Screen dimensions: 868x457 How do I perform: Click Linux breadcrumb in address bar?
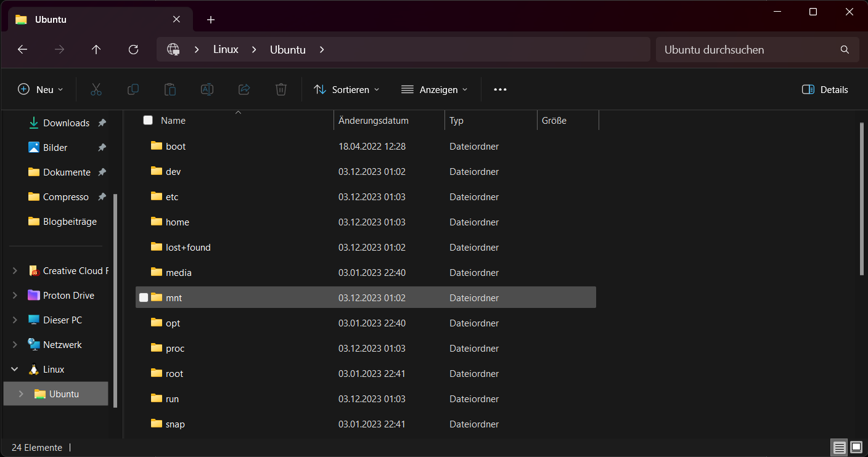click(226, 50)
